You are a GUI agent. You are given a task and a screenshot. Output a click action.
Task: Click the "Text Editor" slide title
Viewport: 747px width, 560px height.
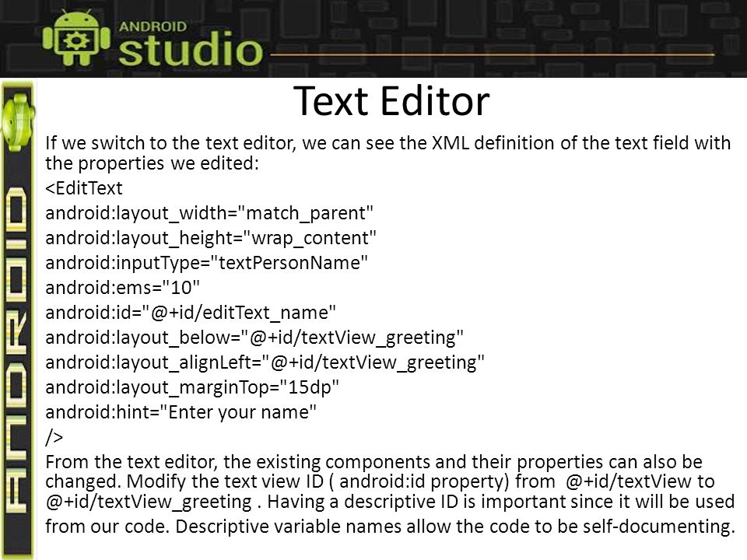point(391,100)
